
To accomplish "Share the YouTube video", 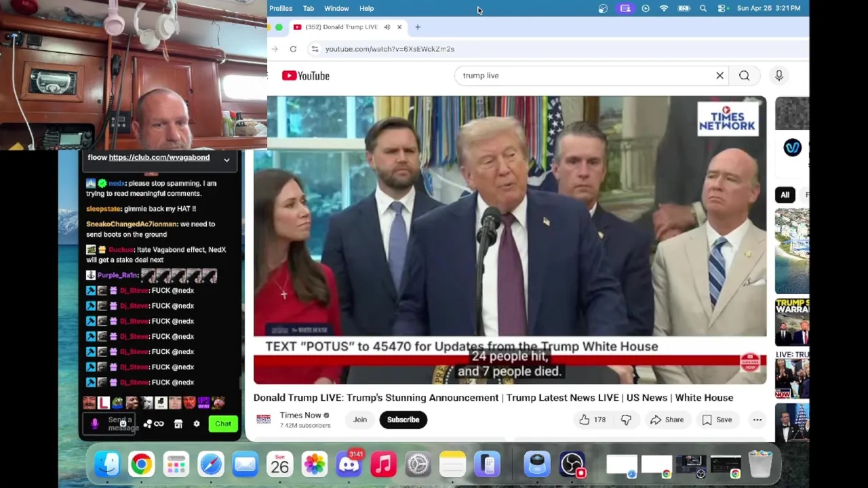I will [667, 420].
